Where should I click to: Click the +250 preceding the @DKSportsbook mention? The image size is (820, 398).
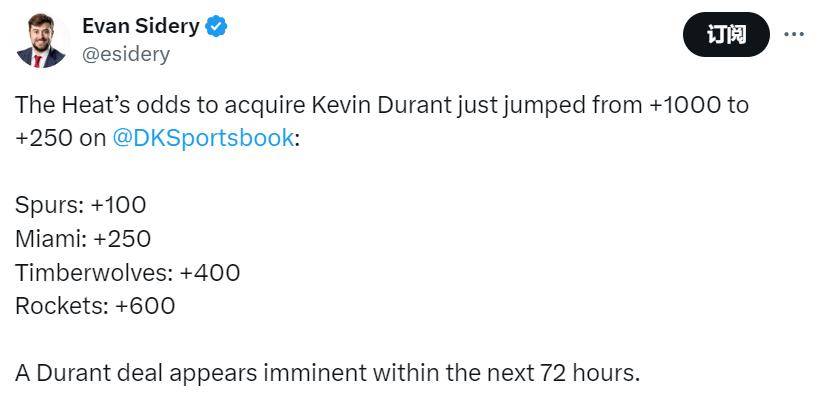click(43, 138)
